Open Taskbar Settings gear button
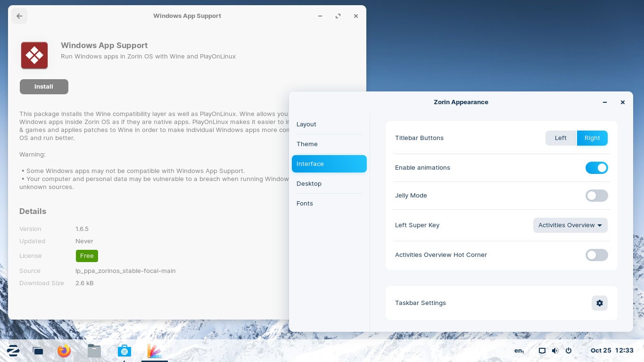Screen dimensions: 644x362 pyautogui.click(x=599, y=303)
